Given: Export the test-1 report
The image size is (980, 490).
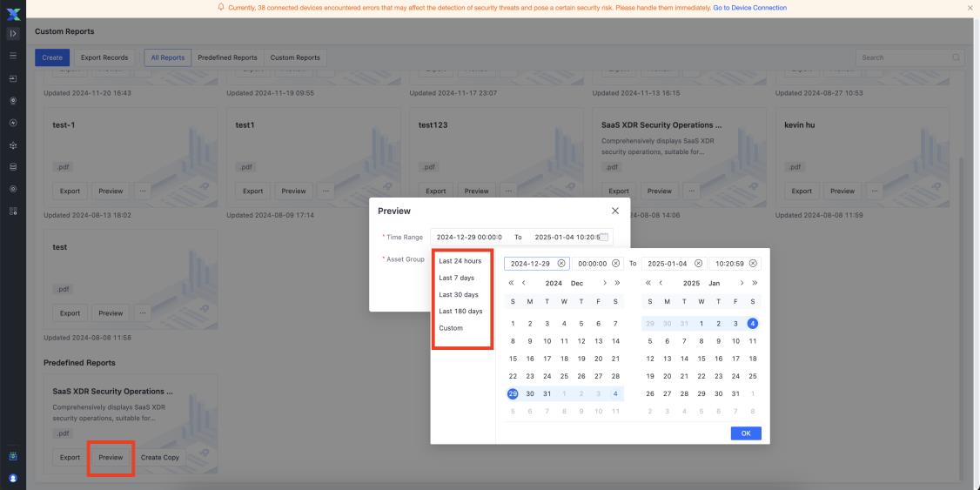Looking at the screenshot, I should [70, 191].
